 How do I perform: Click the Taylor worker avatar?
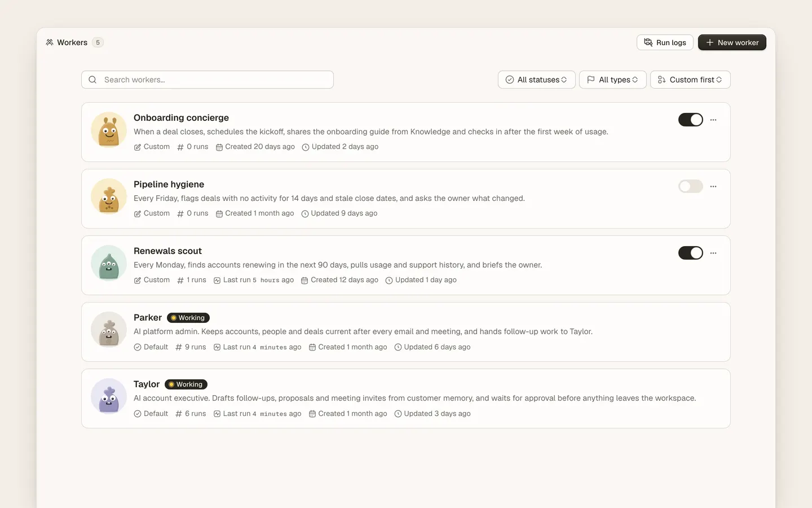pyautogui.click(x=109, y=396)
